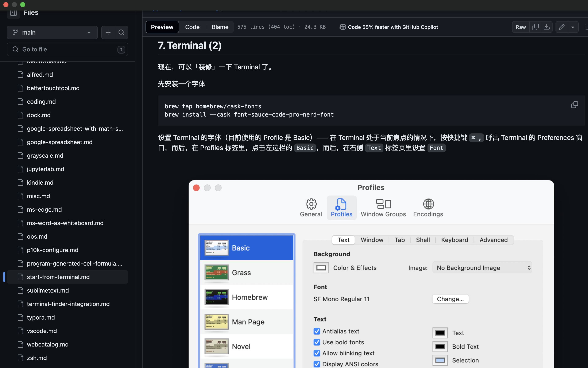Click the add file plus icon

(108, 32)
